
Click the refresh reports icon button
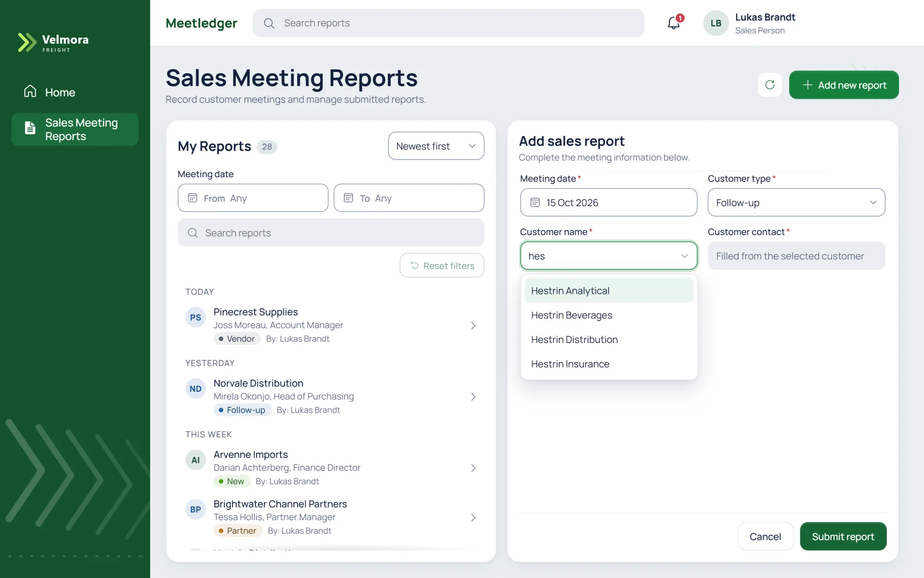pyautogui.click(x=770, y=85)
